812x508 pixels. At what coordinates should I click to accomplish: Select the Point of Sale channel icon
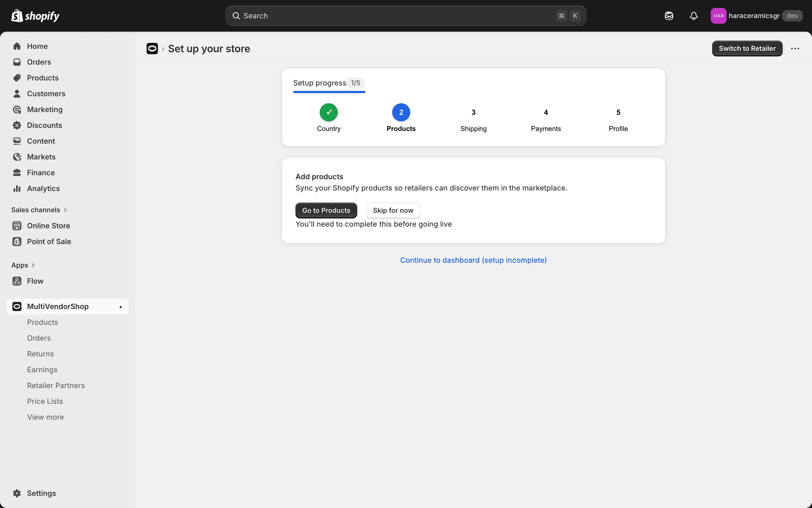(x=17, y=241)
